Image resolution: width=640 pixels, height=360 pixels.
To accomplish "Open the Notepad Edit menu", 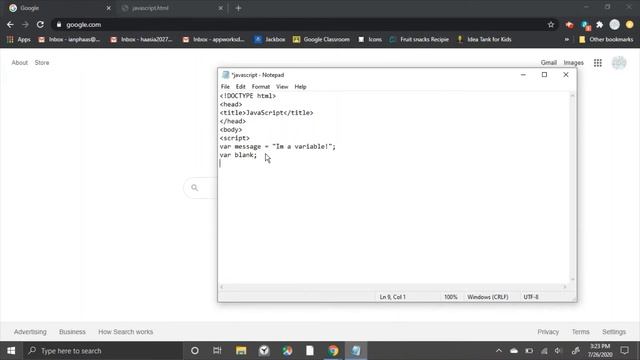I will pos(240,87).
